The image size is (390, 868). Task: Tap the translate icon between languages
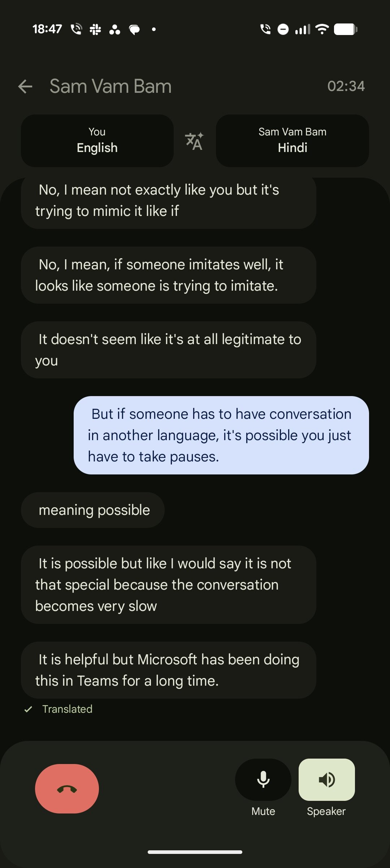point(194,141)
